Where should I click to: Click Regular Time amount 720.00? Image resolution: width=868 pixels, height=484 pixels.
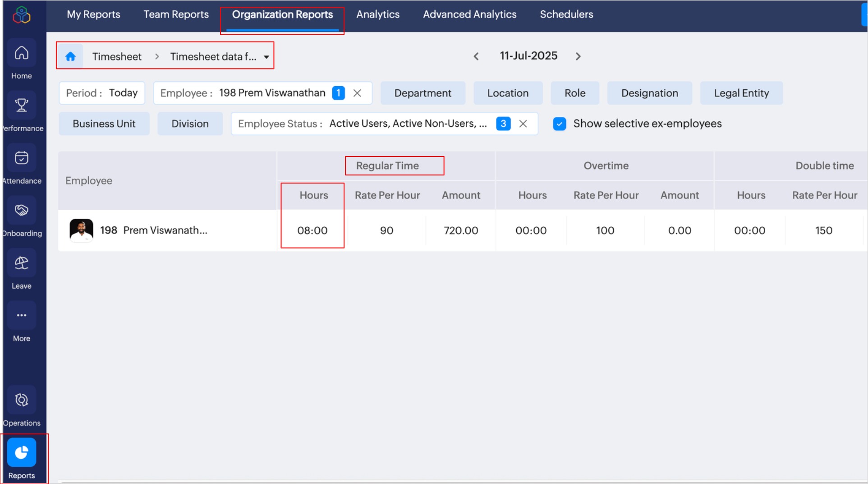(x=461, y=230)
